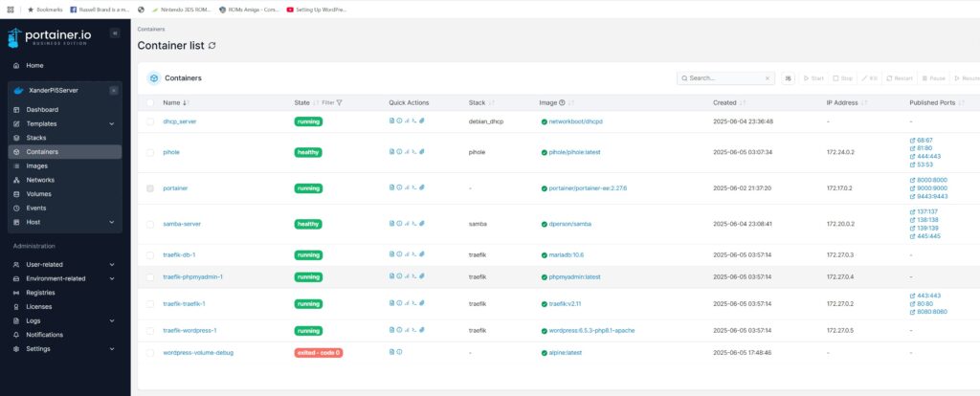Click the Image column help icon
Image resolution: width=980 pixels, height=396 pixels.
point(562,102)
